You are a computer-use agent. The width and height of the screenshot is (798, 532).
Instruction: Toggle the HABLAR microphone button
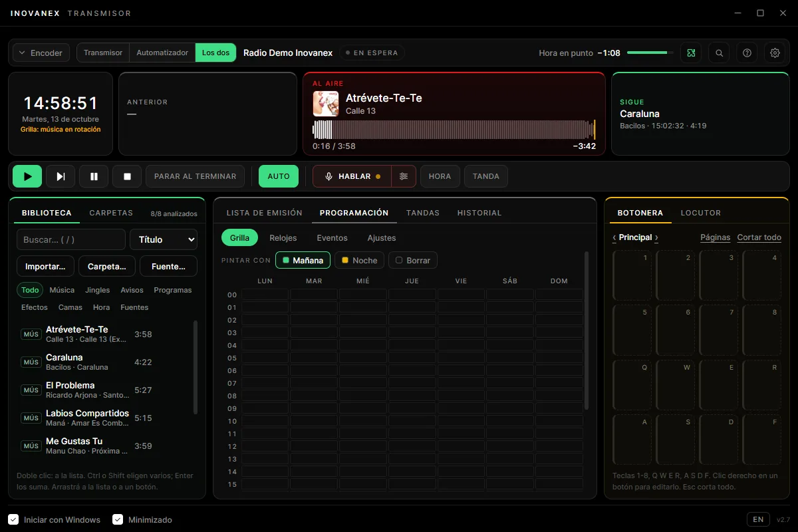[352, 176]
